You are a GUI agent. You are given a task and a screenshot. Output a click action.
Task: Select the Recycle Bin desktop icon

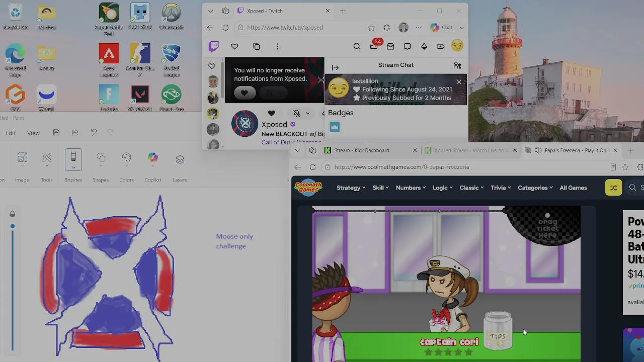pos(15,17)
